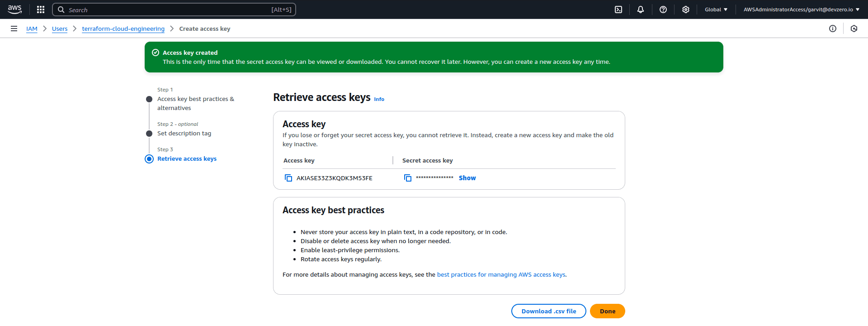Click the Secret access key column header
The height and width of the screenshot is (326, 868).
tap(427, 160)
